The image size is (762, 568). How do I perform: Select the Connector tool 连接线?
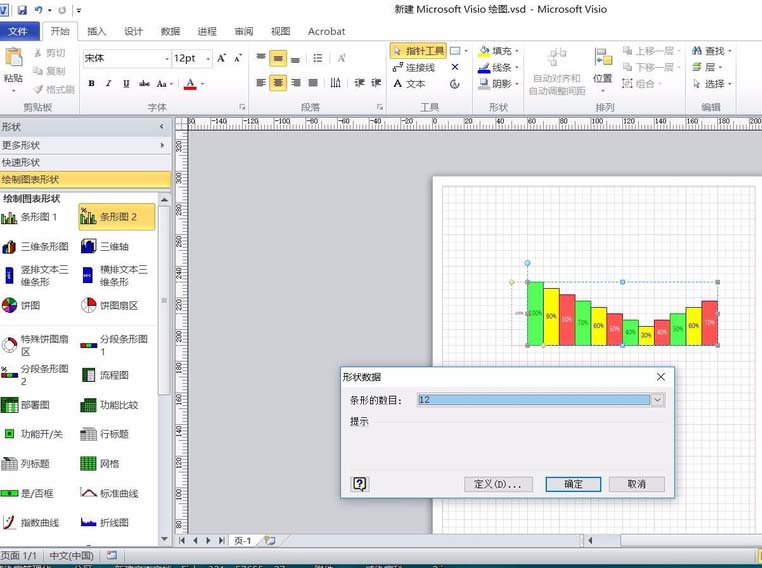point(414,67)
